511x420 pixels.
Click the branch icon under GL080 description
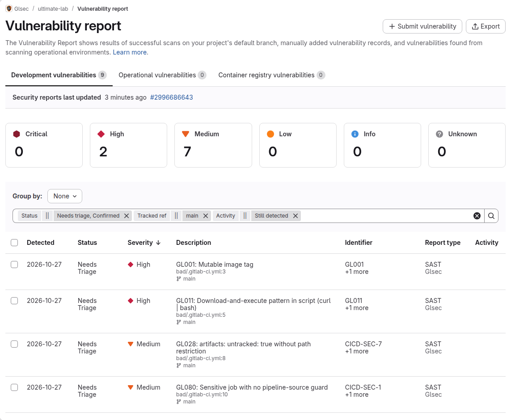pyautogui.click(x=178, y=401)
